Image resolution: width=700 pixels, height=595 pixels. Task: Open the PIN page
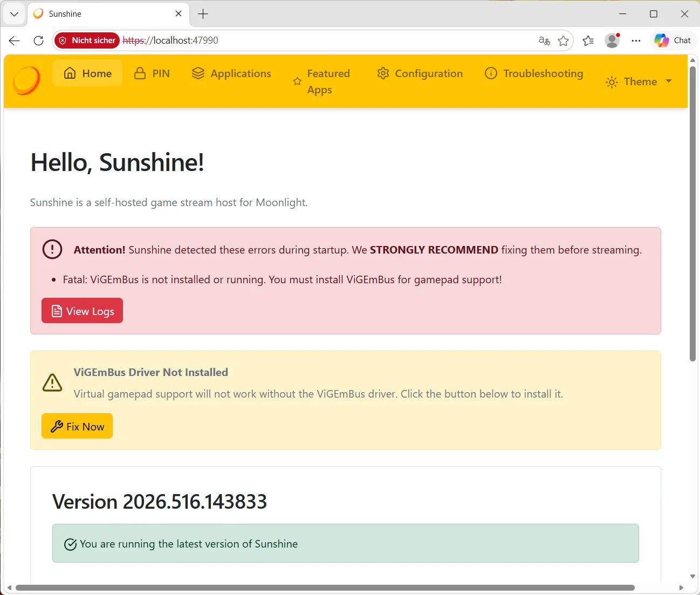pos(152,73)
